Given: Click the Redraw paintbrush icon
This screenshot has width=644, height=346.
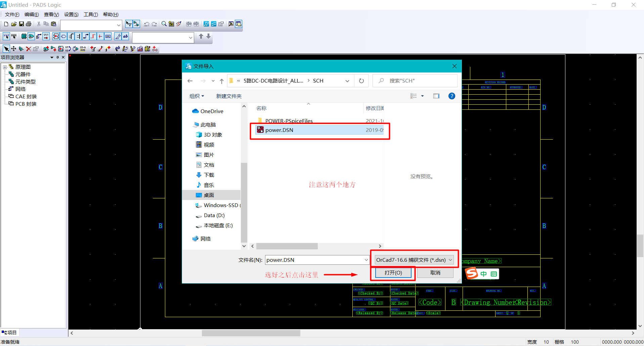Looking at the screenshot, I should coord(179,24).
